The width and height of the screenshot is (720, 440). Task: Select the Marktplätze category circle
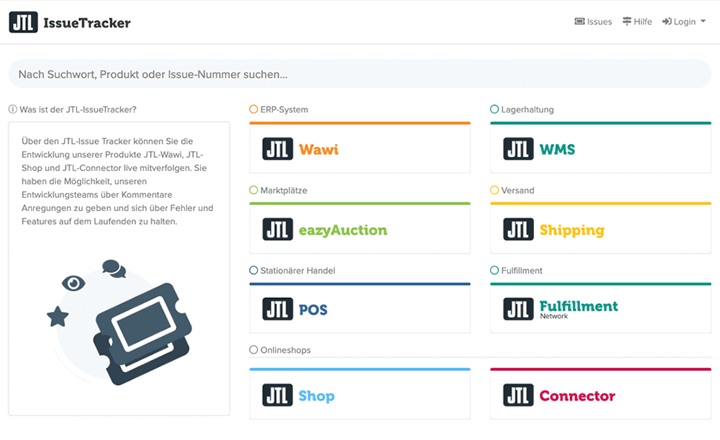(253, 190)
